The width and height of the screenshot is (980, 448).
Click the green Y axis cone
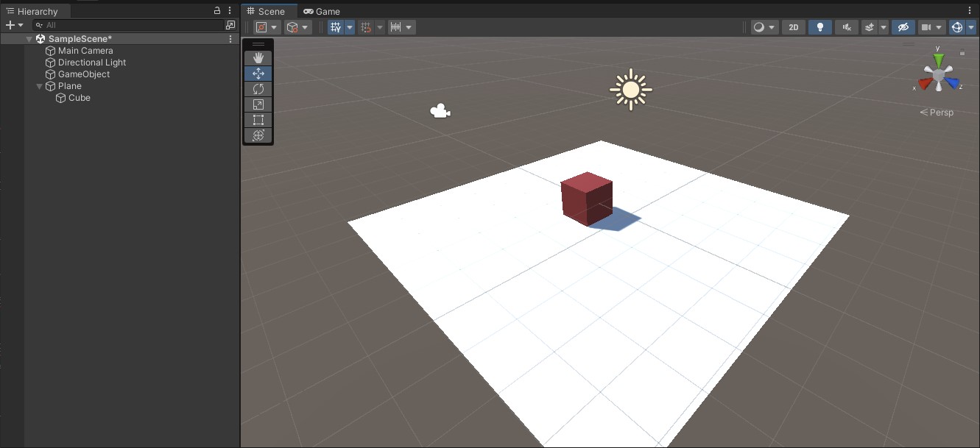(x=939, y=60)
